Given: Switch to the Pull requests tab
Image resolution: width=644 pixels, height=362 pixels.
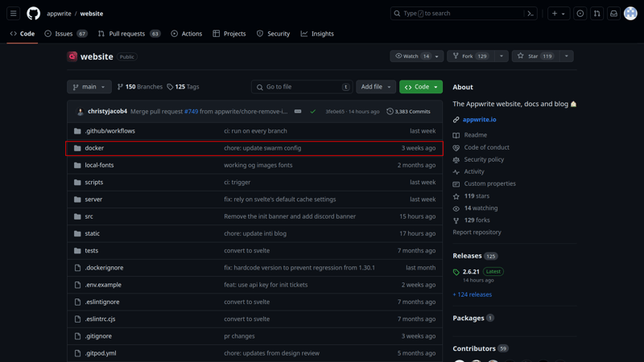Looking at the screenshot, I should click(x=130, y=34).
